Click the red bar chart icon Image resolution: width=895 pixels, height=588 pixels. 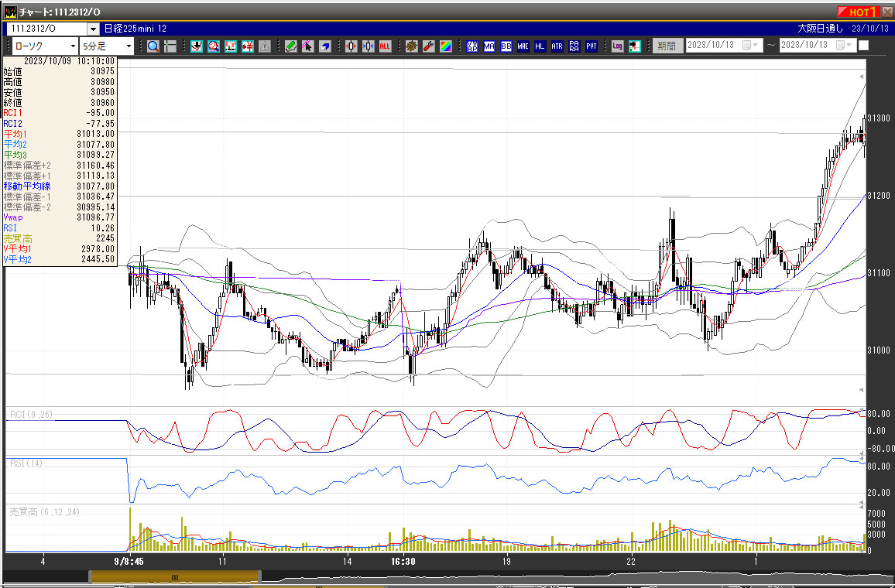(231, 46)
